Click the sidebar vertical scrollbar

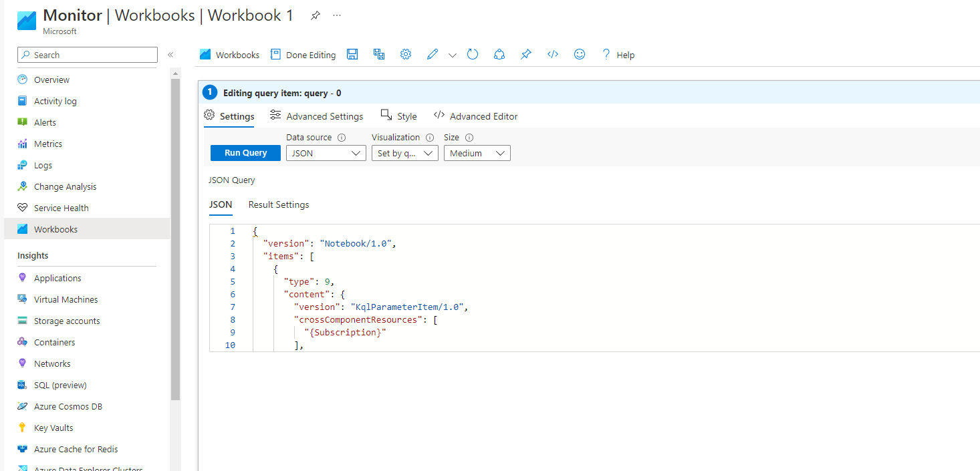tap(176, 239)
